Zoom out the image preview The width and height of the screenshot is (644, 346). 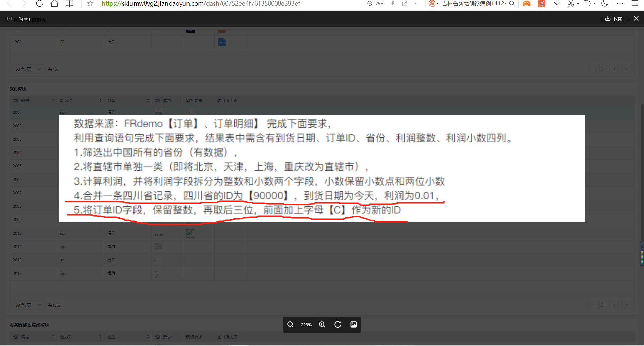tap(290, 324)
